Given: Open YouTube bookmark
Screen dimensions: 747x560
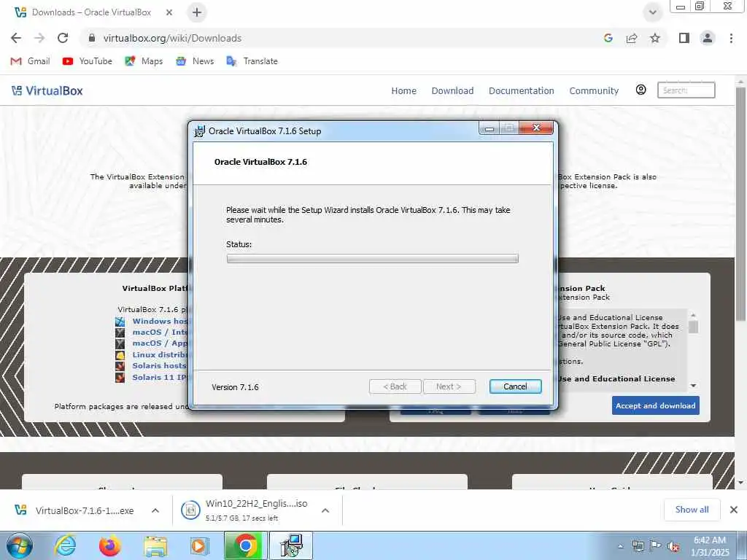Looking at the screenshot, I should [x=88, y=61].
